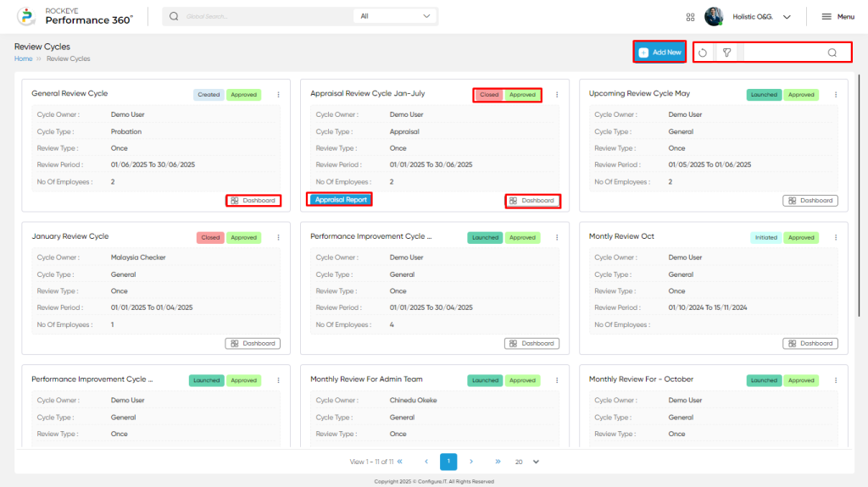The height and width of the screenshot is (487, 868).
Task: Click the list search magnifier icon
Action: (x=832, y=53)
